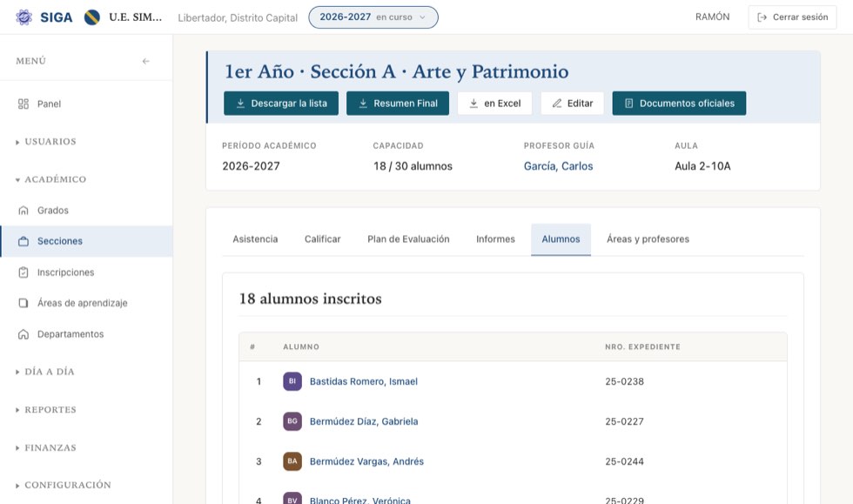Open the Informes tab

(x=495, y=239)
